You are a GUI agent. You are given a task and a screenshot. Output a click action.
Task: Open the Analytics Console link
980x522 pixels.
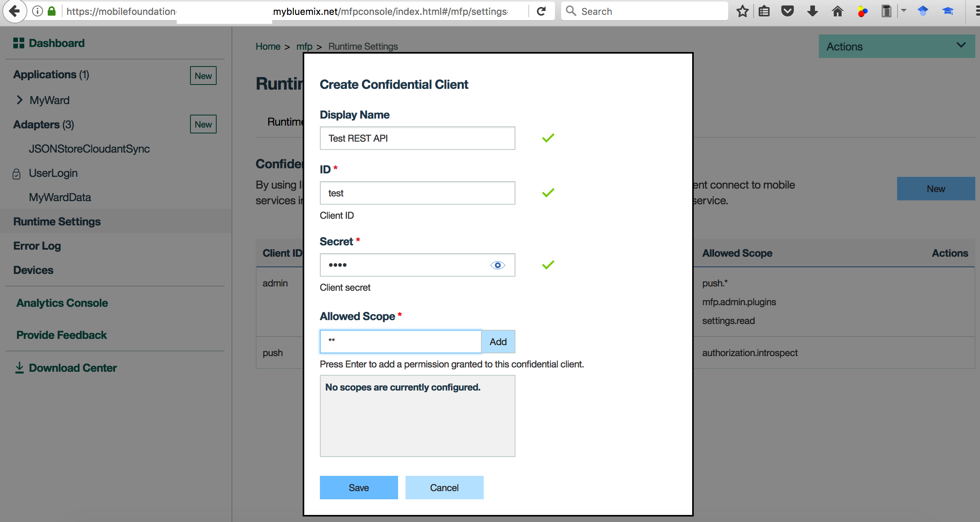coord(62,303)
